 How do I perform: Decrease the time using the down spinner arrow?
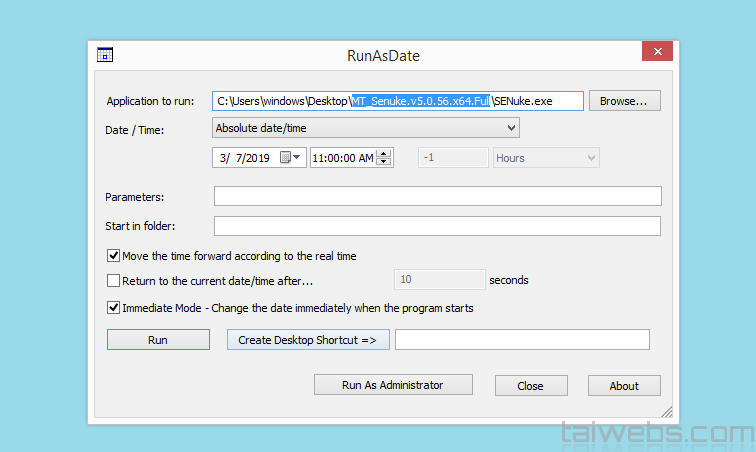385,162
